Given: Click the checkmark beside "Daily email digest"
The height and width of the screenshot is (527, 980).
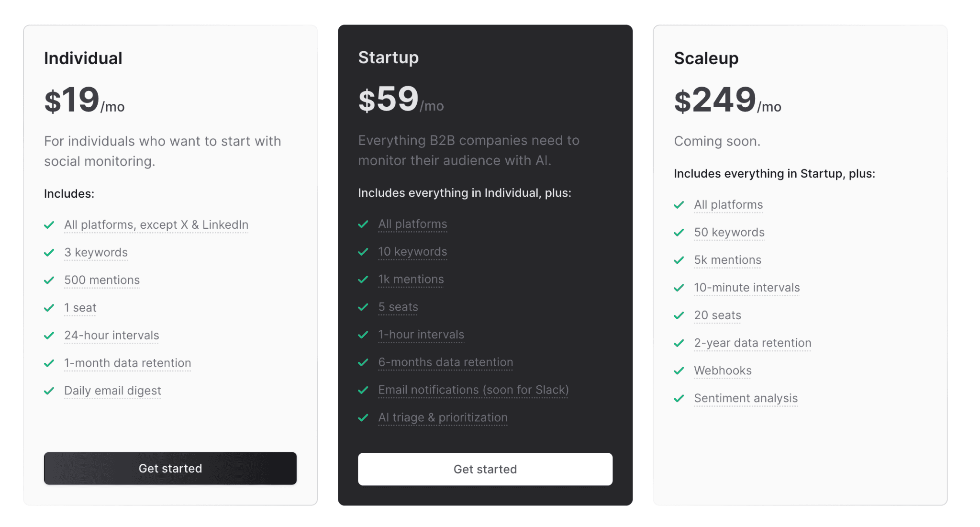Looking at the screenshot, I should pyautogui.click(x=49, y=391).
